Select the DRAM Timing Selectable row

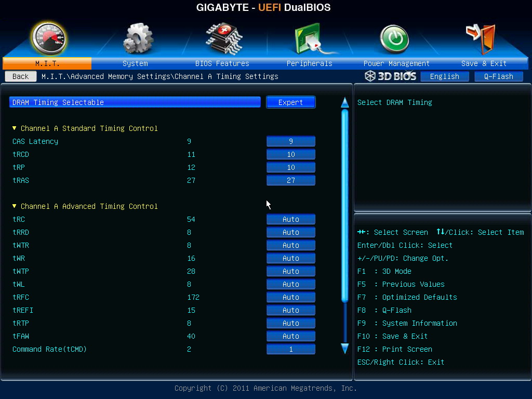[135, 102]
